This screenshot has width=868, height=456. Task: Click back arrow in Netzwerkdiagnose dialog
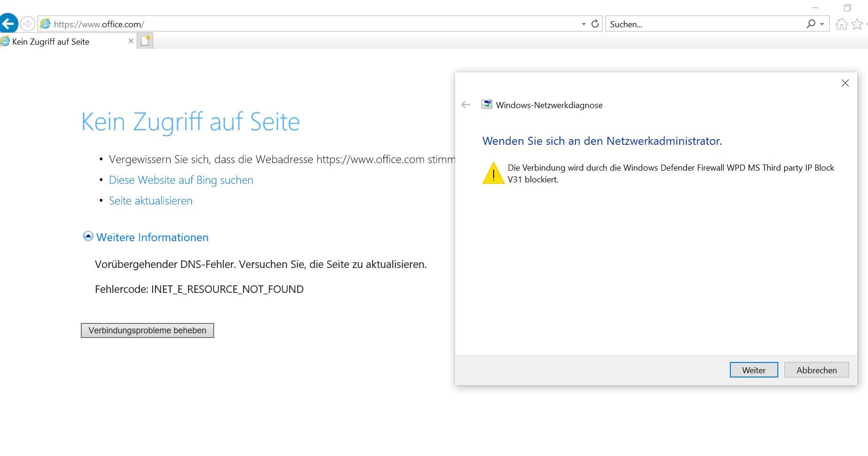click(x=466, y=105)
